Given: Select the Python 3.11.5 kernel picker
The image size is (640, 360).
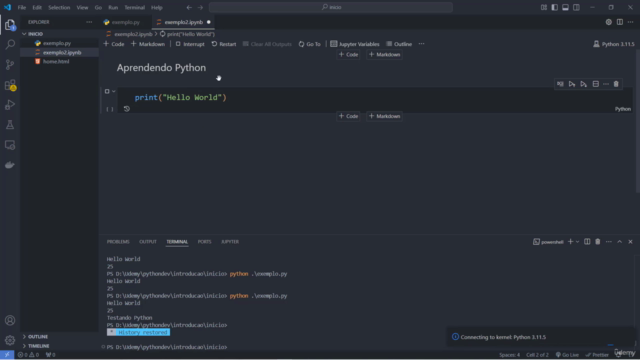Looking at the screenshot, I should 613,44.
